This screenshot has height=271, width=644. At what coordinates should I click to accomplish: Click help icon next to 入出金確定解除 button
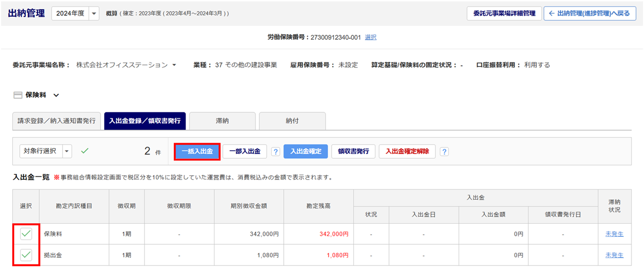444,152
